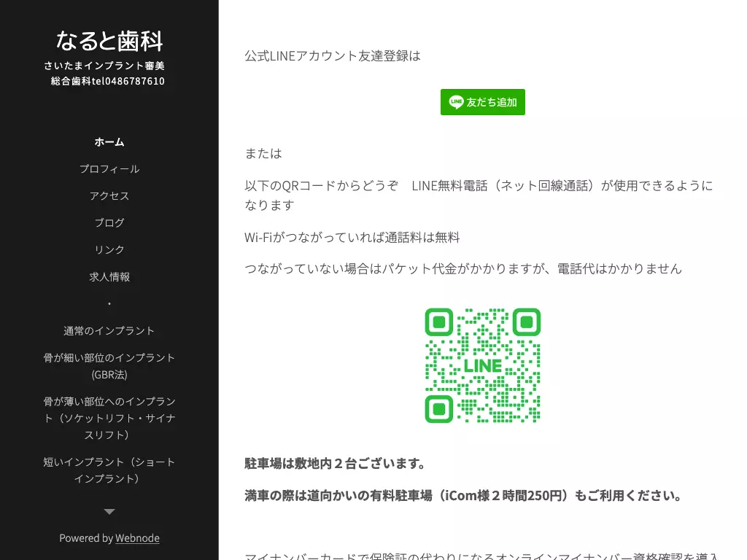This screenshot has width=747, height=560.
Task: Follow the Webnode link
Action: tap(137, 538)
